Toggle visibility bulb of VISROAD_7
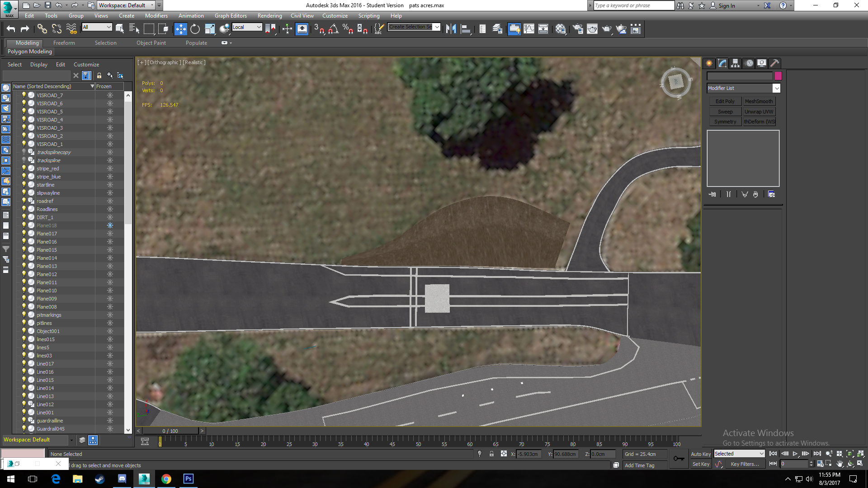The height and width of the screenshot is (488, 868). [24, 95]
